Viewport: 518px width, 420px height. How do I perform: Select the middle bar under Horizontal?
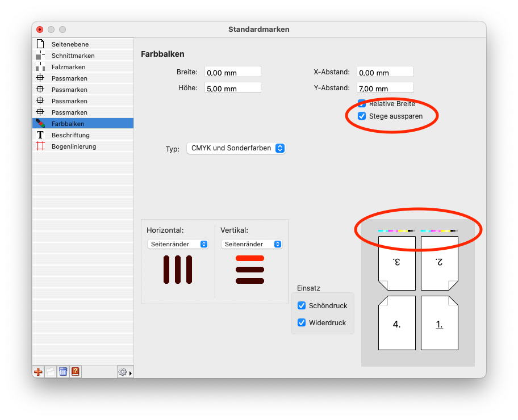[178, 270]
